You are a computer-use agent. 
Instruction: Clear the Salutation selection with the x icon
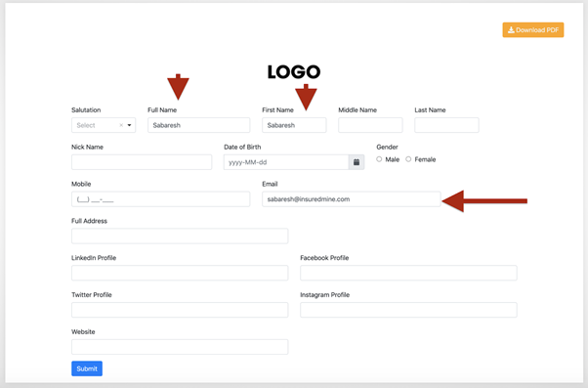(121, 125)
